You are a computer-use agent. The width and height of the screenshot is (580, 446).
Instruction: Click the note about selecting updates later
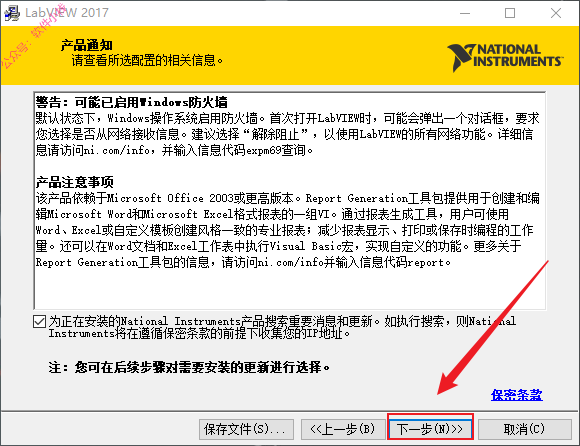(x=189, y=367)
